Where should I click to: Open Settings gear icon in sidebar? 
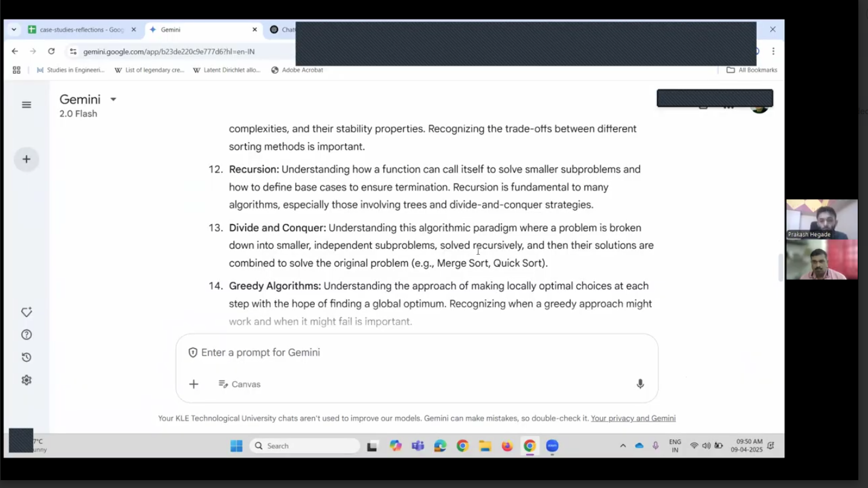pyautogui.click(x=27, y=380)
